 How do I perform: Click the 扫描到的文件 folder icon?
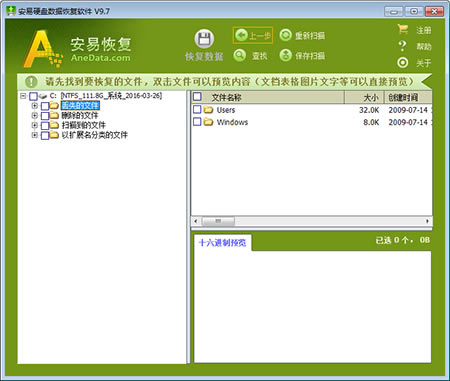coord(54,125)
